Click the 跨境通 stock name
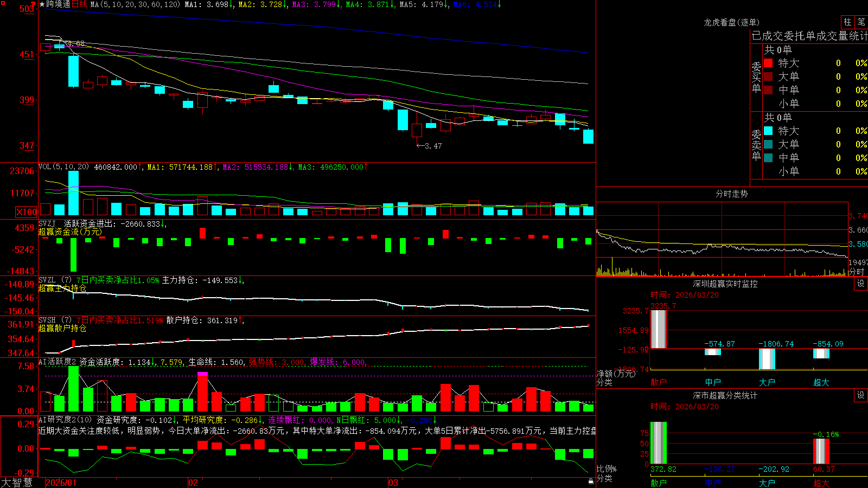Image resolution: width=868 pixels, height=488 pixels. (58, 4)
